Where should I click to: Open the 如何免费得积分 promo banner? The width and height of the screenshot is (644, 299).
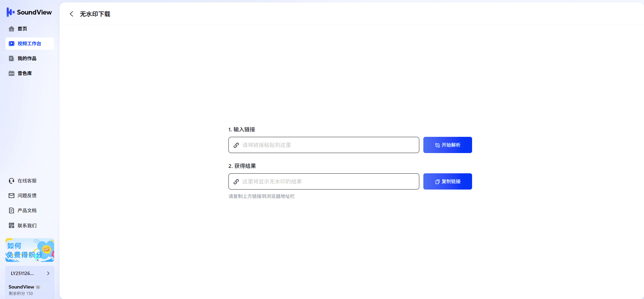click(30, 250)
